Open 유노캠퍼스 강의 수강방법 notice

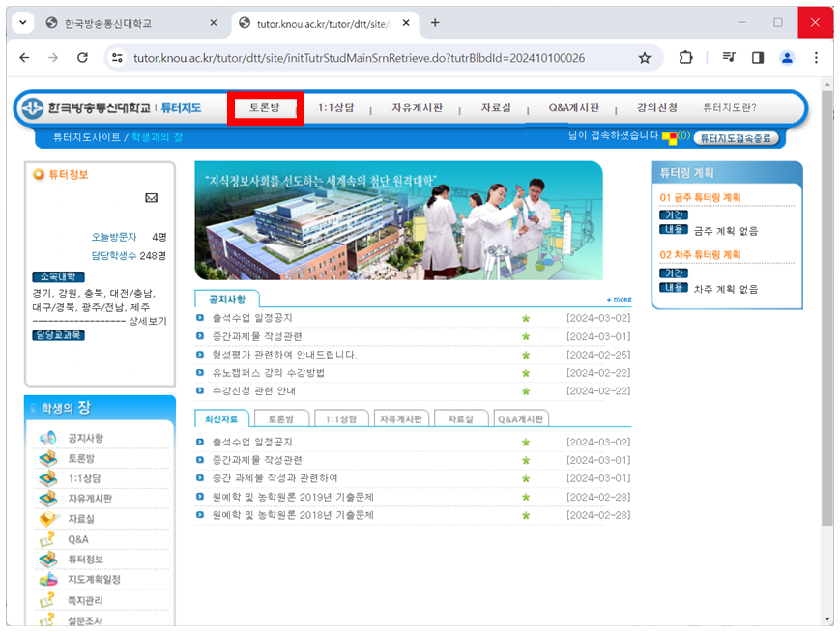(x=269, y=373)
